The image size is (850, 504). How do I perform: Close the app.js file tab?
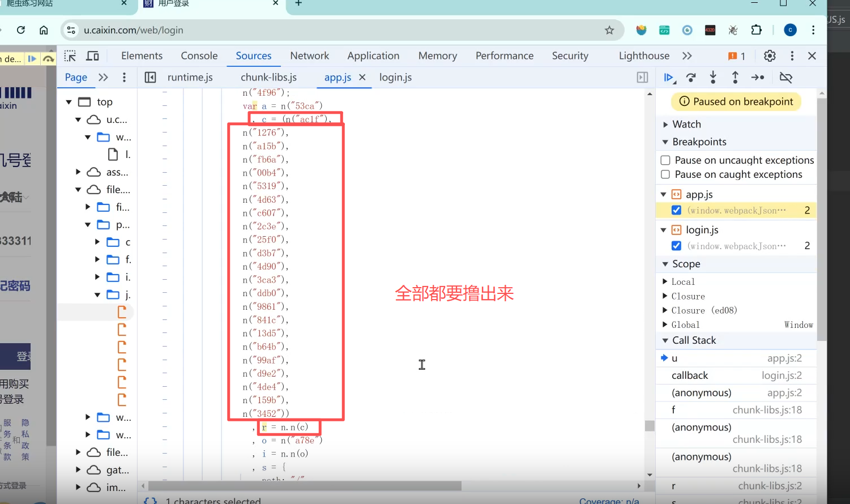click(362, 77)
